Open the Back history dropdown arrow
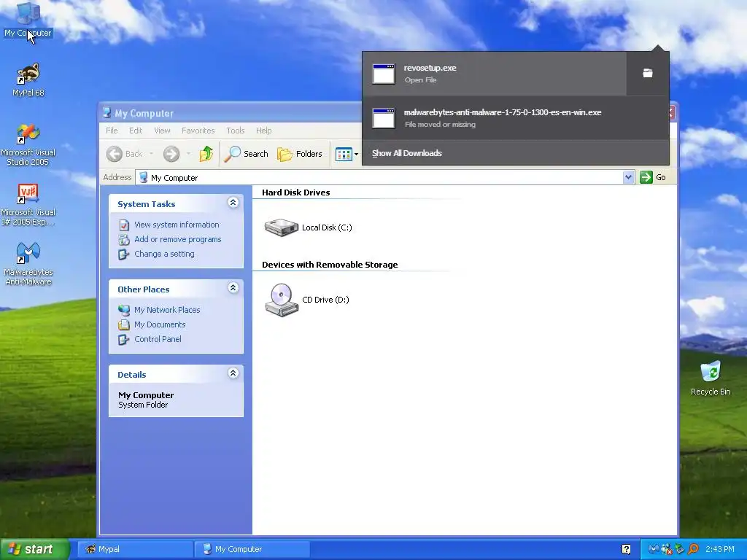This screenshot has width=747, height=560. tap(151, 154)
